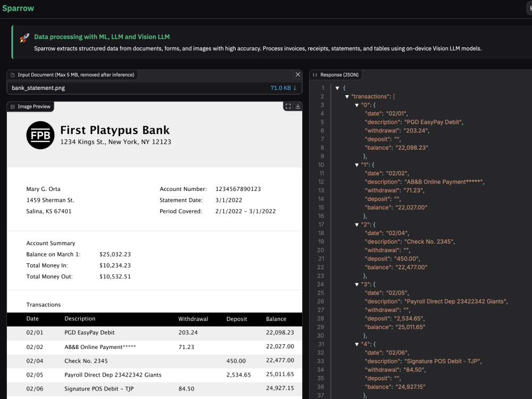This screenshot has width=532, height=399.
Task: Remove the uploaded bank_statement.png file
Action: point(297,74)
